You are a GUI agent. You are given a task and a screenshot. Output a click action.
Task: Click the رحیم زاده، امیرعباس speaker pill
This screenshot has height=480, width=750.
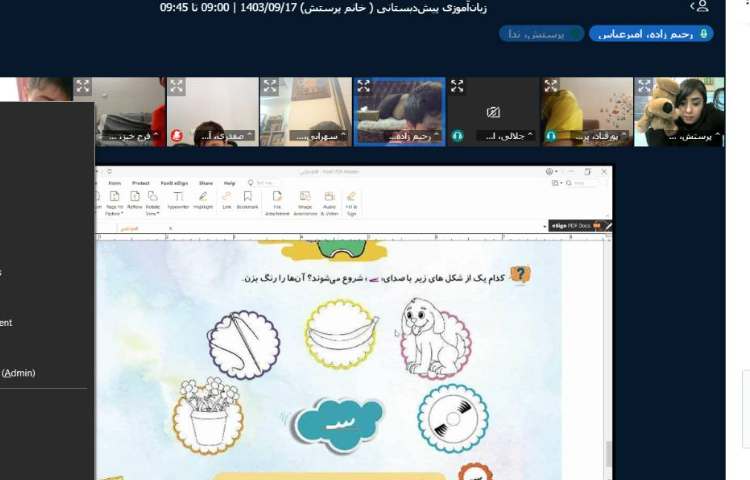click(x=651, y=34)
